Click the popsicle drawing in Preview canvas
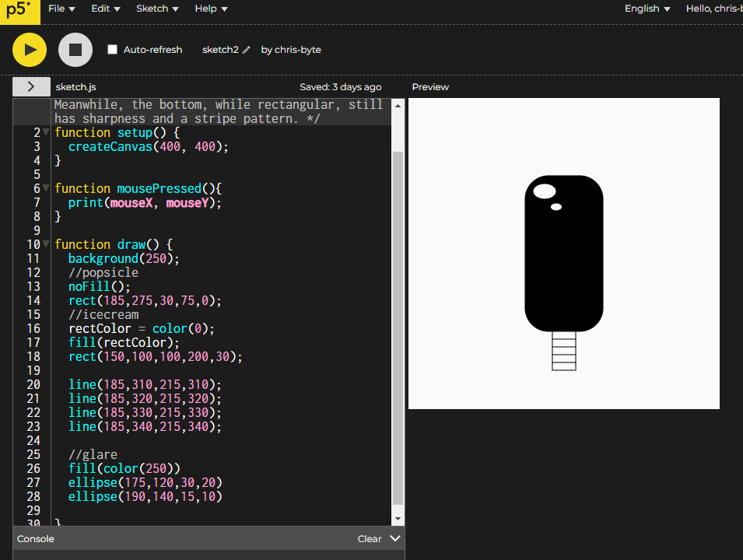The width and height of the screenshot is (743, 560). pos(564,272)
